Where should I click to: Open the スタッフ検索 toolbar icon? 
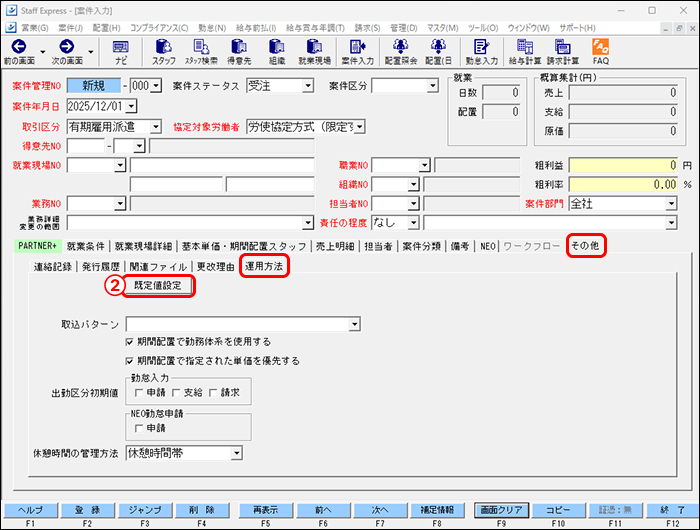(201, 52)
